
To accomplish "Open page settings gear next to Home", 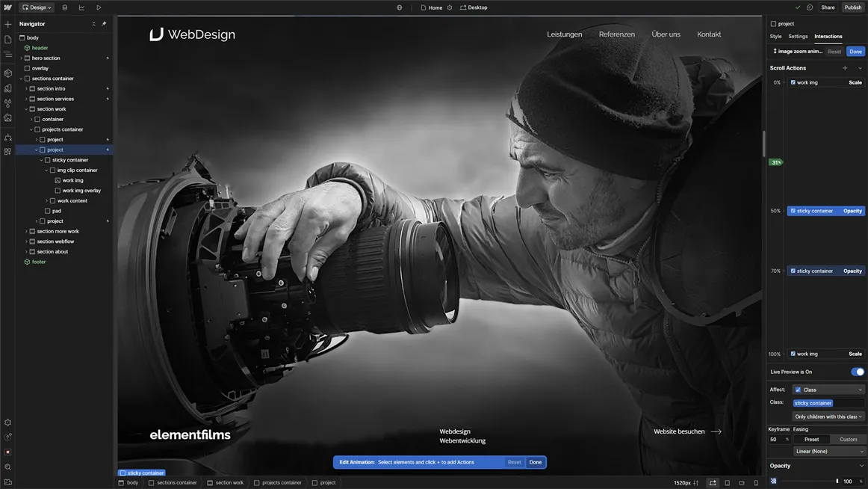I will point(450,7).
